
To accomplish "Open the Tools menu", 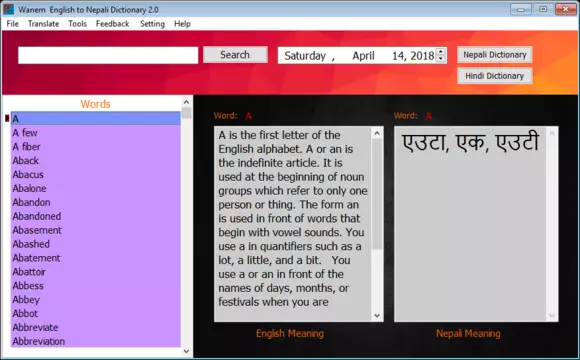I will (77, 24).
